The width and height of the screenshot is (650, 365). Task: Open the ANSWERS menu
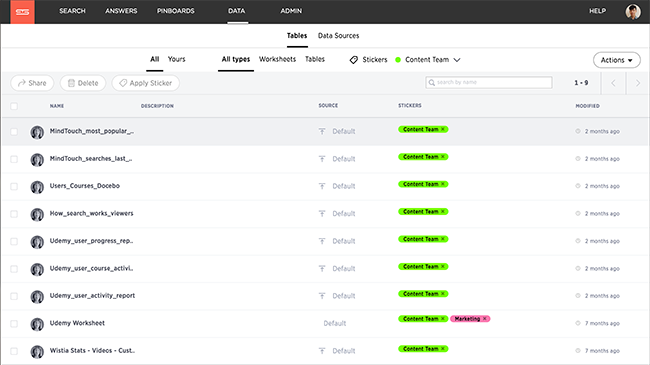(121, 11)
